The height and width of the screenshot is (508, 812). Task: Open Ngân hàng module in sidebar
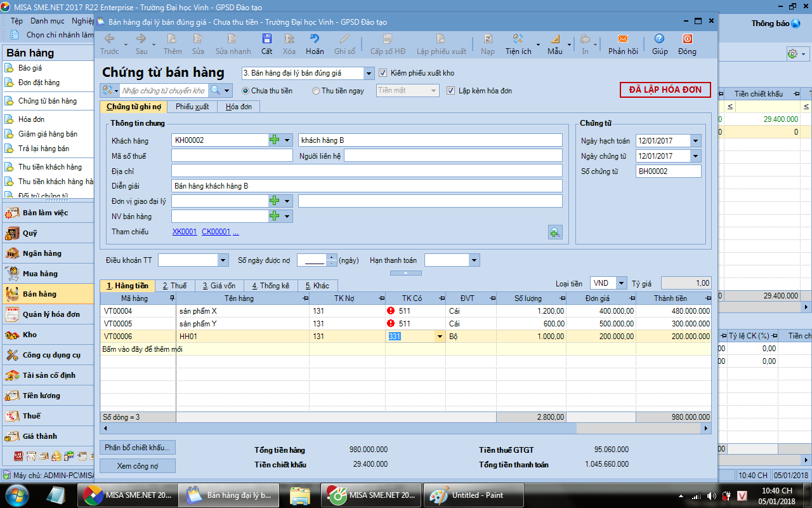click(x=48, y=253)
